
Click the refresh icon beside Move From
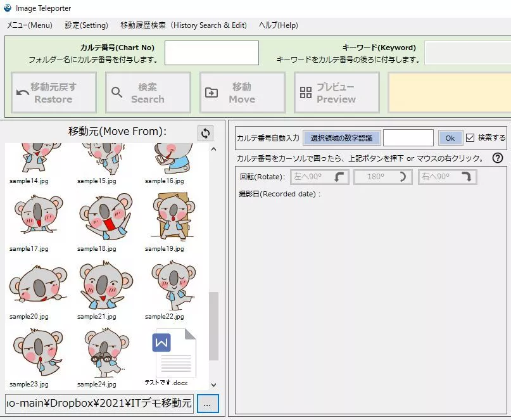(x=205, y=133)
